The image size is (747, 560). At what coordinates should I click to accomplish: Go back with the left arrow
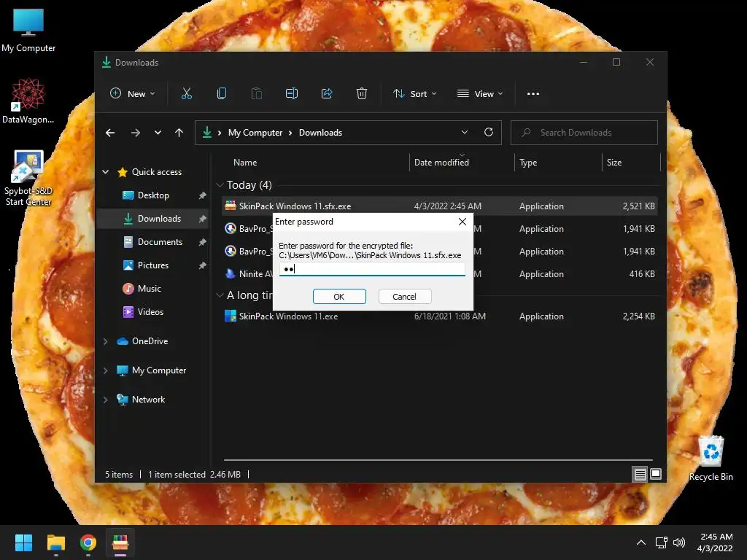point(110,133)
